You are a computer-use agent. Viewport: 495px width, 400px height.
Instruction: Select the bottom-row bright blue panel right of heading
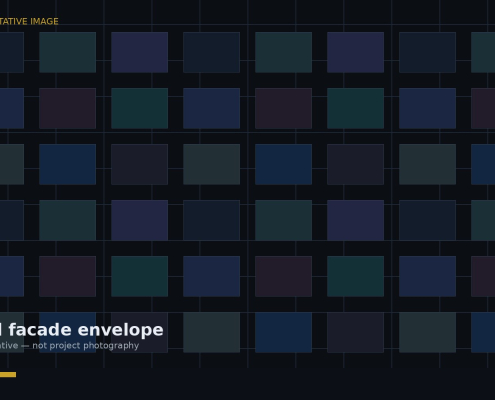pos(284,332)
